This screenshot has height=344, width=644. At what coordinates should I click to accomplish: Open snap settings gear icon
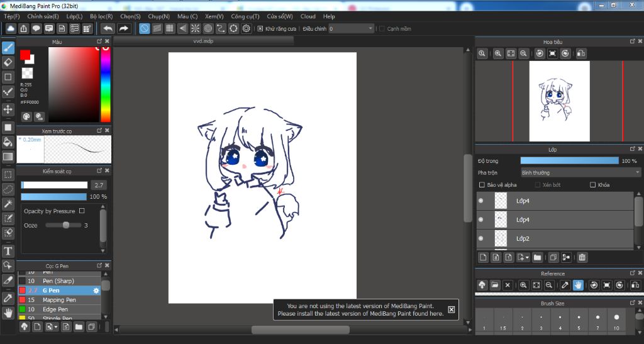point(247,28)
